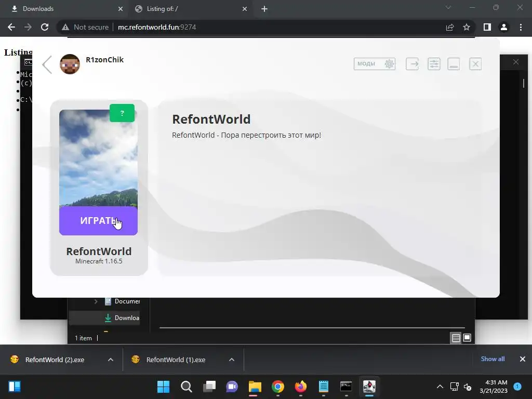Switch File Explorer to large icons view

[467, 338]
